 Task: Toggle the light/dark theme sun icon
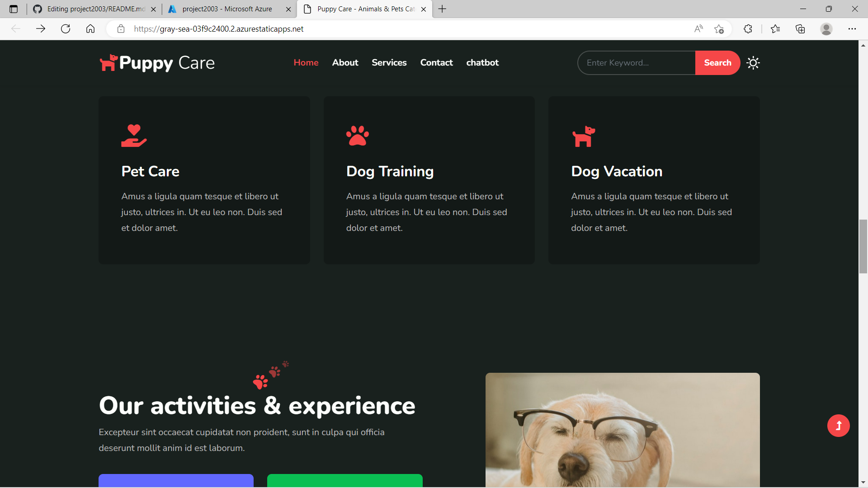(x=753, y=63)
